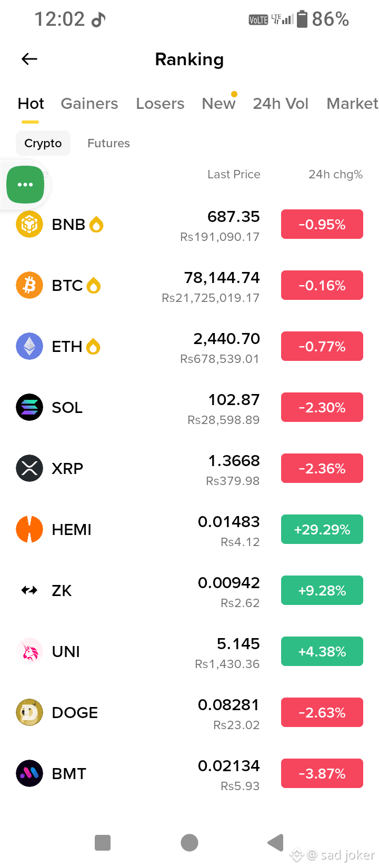The width and height of the screenshot is (379, 868).
Task: Tap HEMI's +29.29% change badge
Action: tap(322, 529)
